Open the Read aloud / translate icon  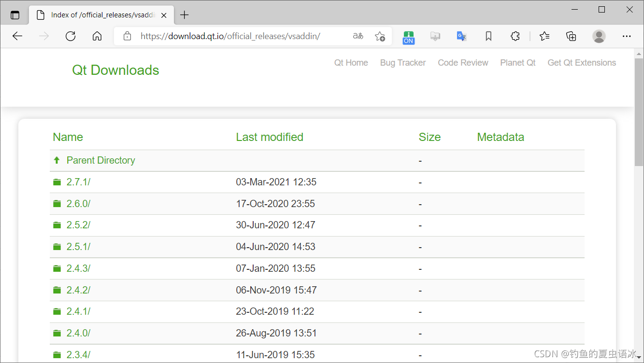pyautogui.click(x=358, y=36)
